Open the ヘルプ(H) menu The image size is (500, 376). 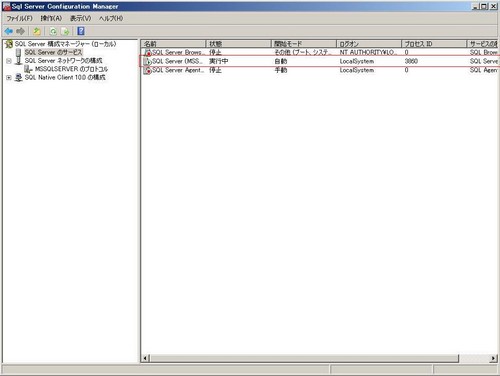click(x=111, y=18)
